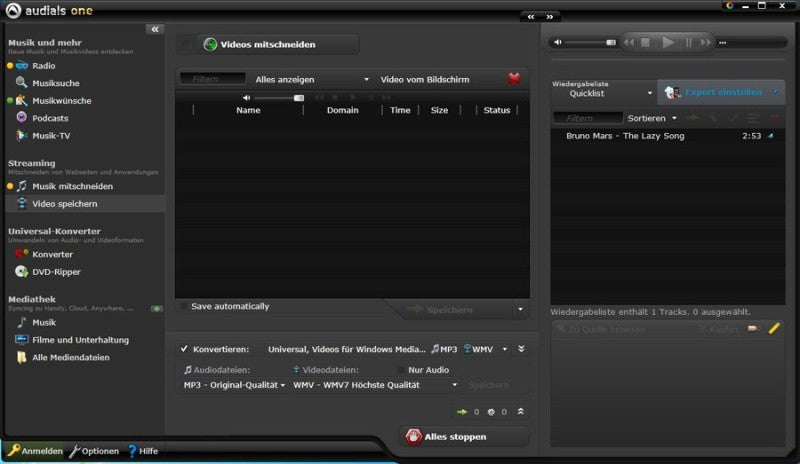Open Musikwünsche in the sidebar
This screenshot has width=800, height=464.
point(62,101)
